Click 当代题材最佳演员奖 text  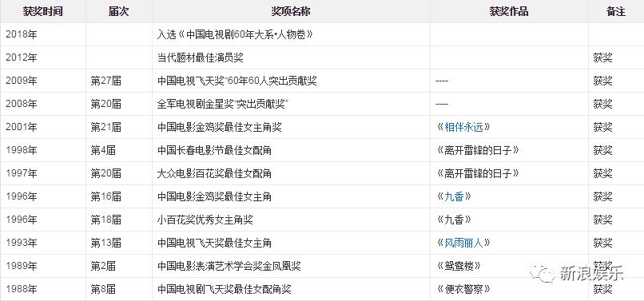tap(201, 57)
